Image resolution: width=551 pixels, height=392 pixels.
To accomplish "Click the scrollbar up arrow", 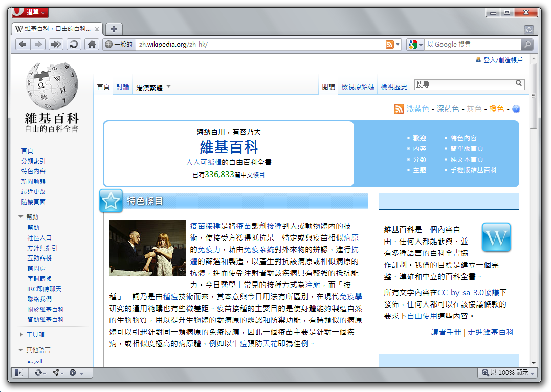I will point(534,58).
